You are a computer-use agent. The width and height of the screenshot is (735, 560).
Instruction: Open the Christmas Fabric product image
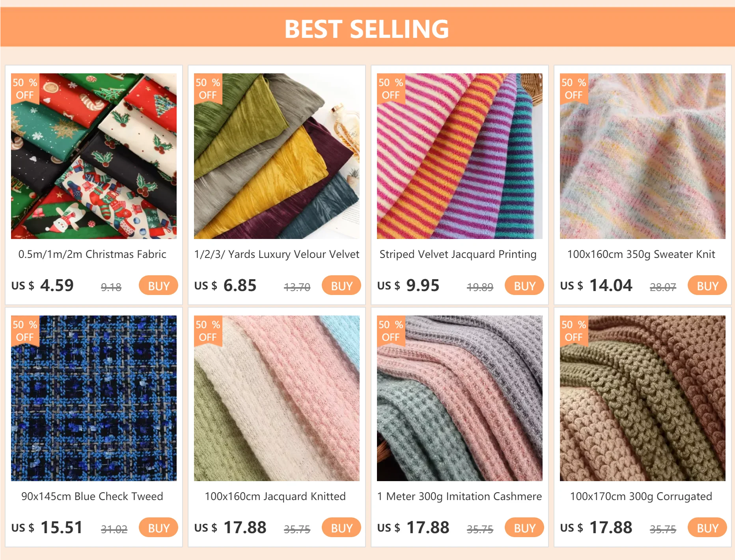tap(94, 156)
